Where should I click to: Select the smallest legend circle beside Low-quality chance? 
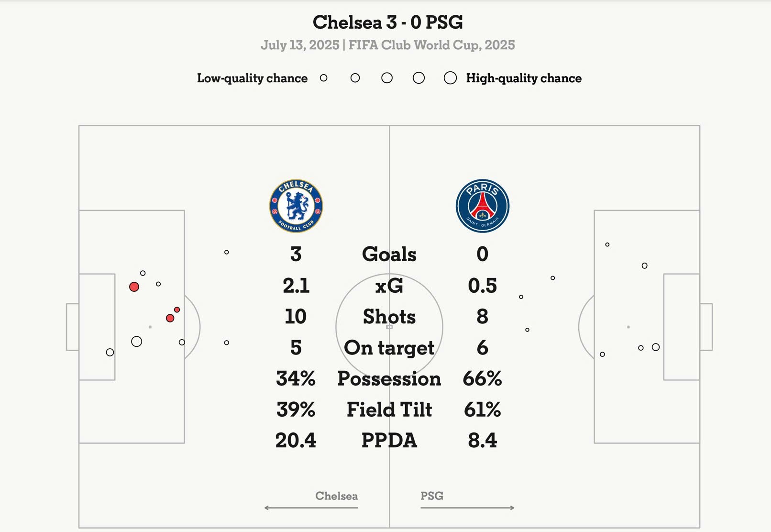click(324, 78)
